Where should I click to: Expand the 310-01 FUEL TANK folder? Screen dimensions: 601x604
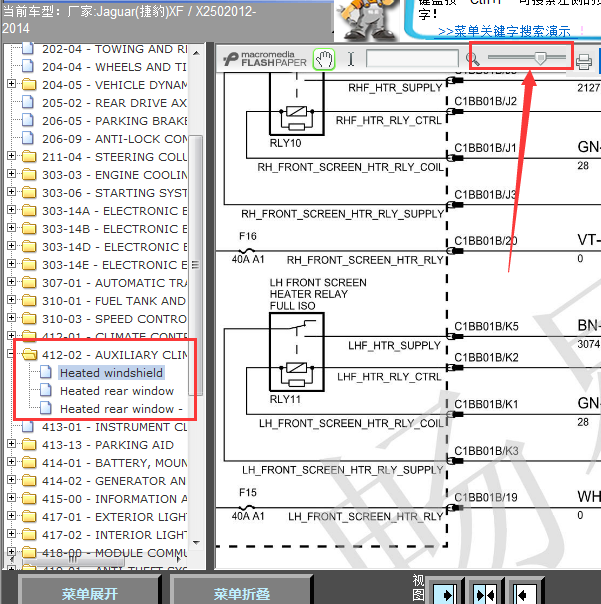click(x=11, y=299)
